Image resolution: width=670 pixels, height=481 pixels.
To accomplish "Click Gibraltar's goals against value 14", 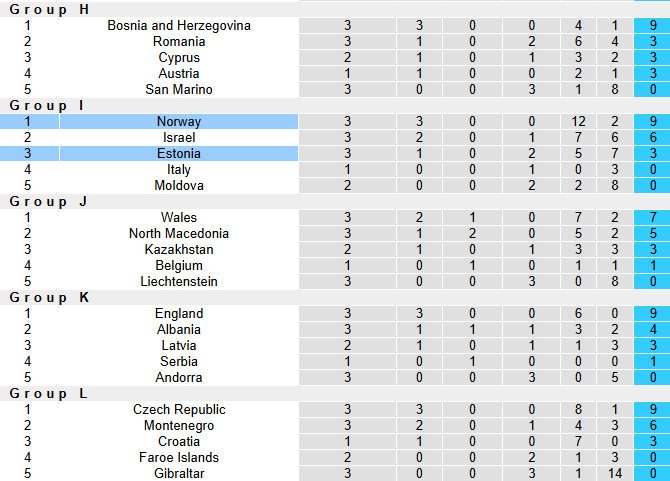I will (614, 474).
